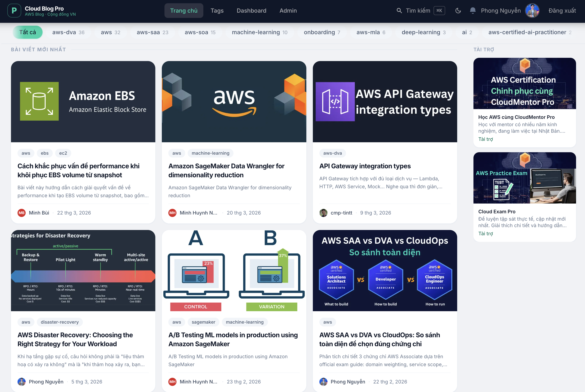Click cmp-tintt author avatar
The width and height of the screenshot is (585, 392).
click(323, 213)
